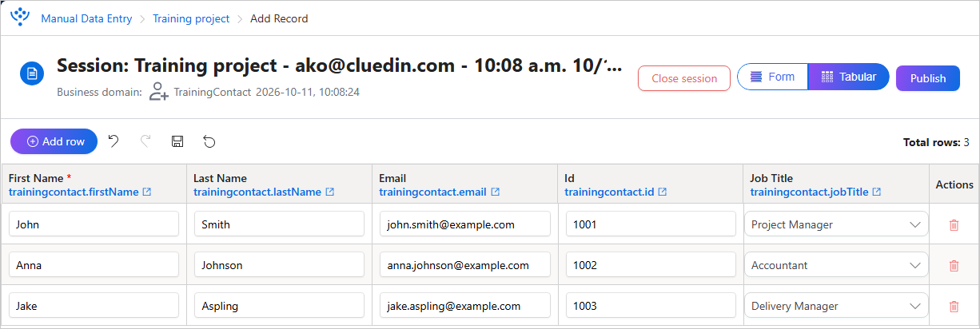Image resolution: width=980 pixels, height=329 pixels.
Task: Edit the Last Name field containing Aspling
Action: pos(279,306)
